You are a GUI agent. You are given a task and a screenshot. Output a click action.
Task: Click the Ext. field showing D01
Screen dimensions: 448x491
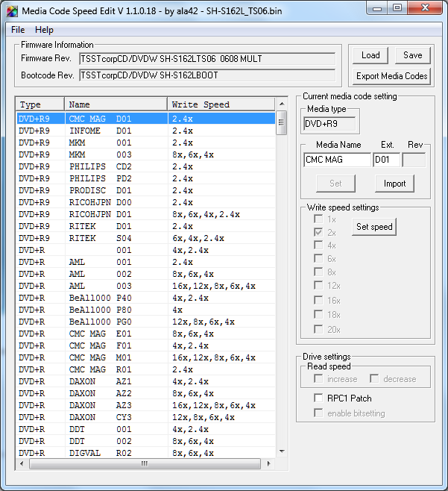click(x=386, y=160)
